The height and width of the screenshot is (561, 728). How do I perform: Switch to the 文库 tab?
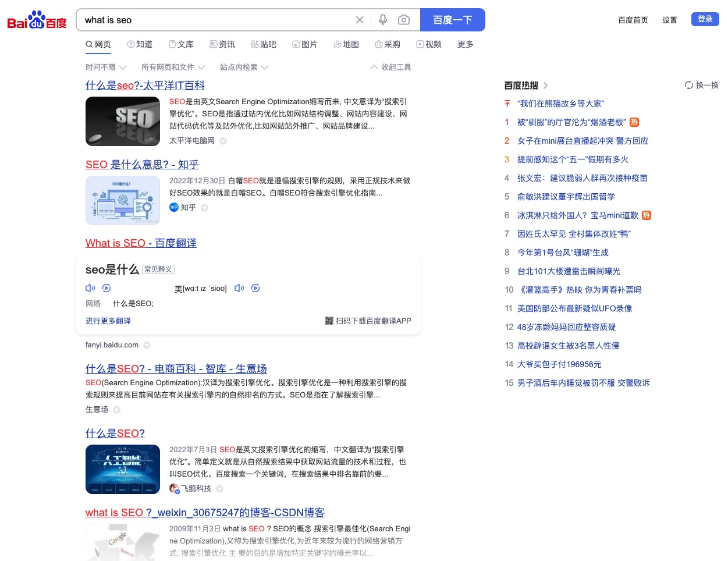(181, 44)
